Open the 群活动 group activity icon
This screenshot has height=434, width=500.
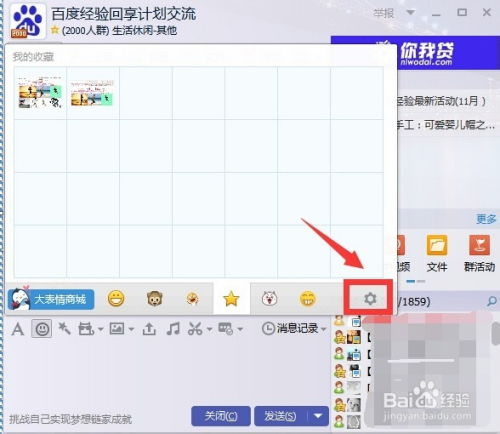click(x=479, y=253)
